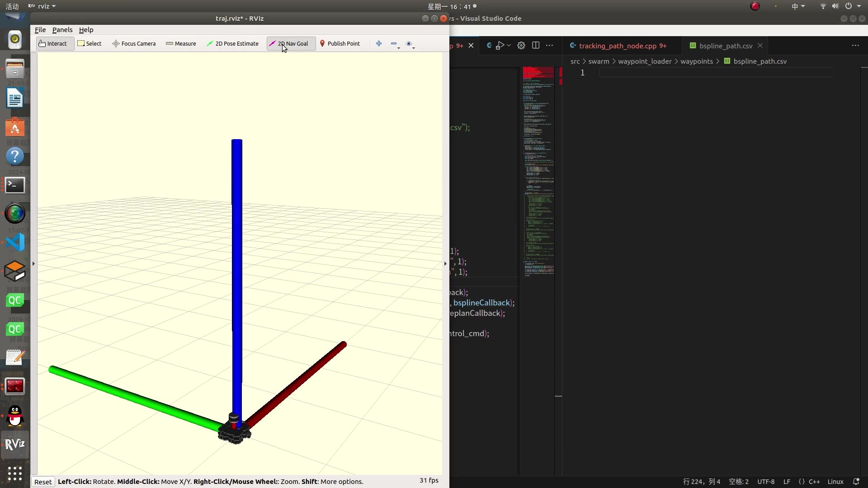The width and height of the screenshot is (868, 488).
Task: Open the RViz icon in the dock
Action: tap(15, 444)
